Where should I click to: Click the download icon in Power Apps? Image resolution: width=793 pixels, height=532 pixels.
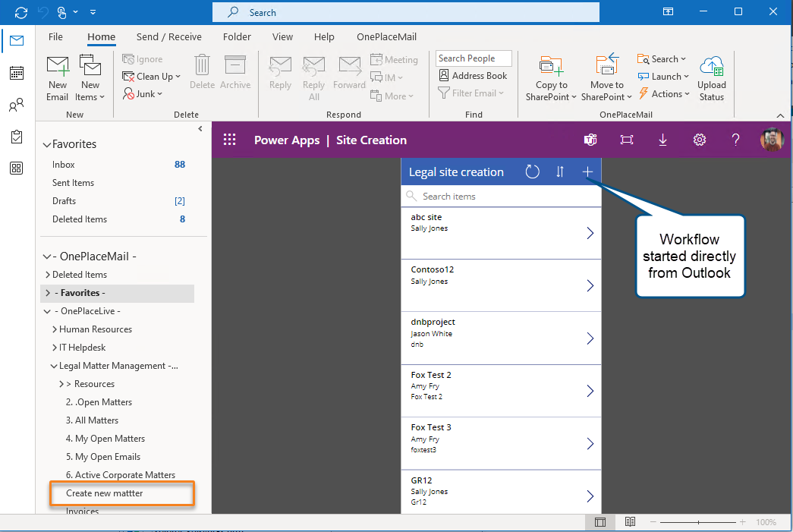coord(662,140)
